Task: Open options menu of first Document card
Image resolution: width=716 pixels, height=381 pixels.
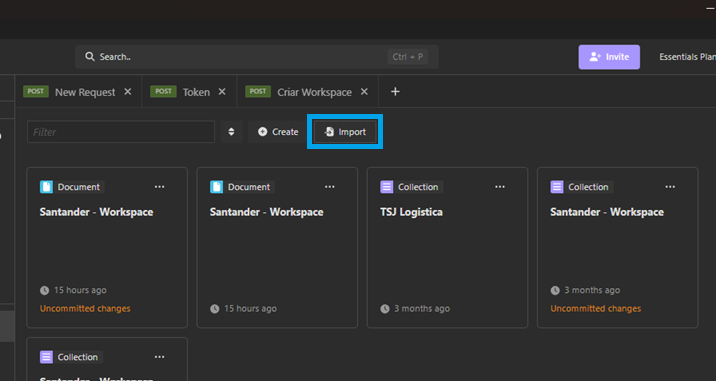Action: pyautogui.click(x=159, y=187)
